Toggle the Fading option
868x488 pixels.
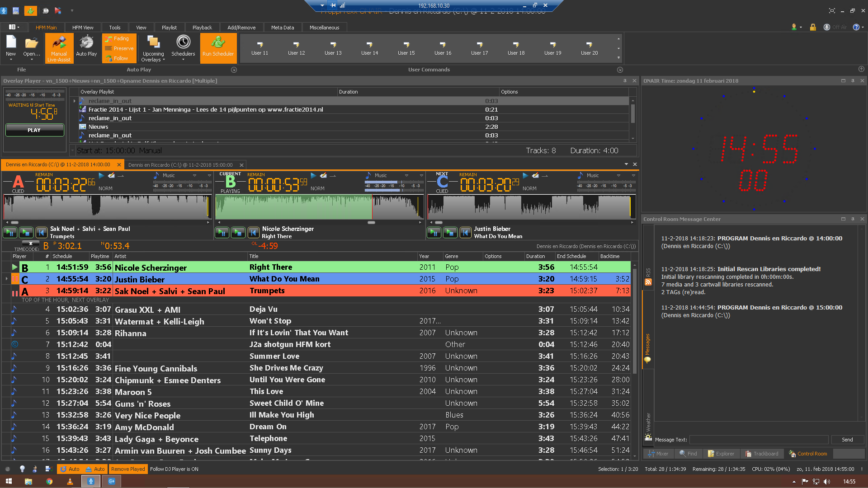[118, 39]
